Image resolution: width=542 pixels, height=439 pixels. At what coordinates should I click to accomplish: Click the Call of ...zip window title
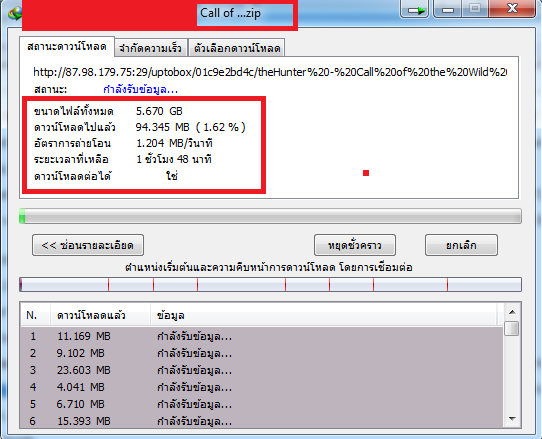click(230, 13)
